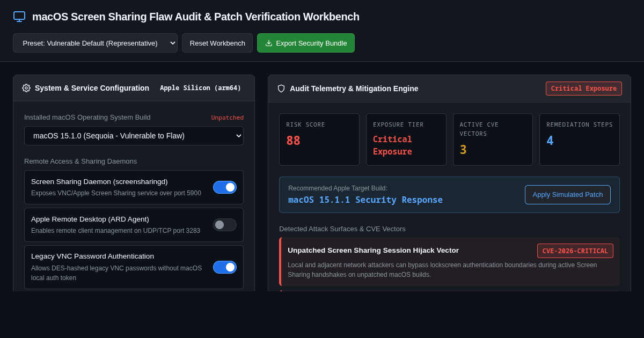Click the Critical Exposure status badge
The width and height of the screenshot is (644, 338).
584,89
